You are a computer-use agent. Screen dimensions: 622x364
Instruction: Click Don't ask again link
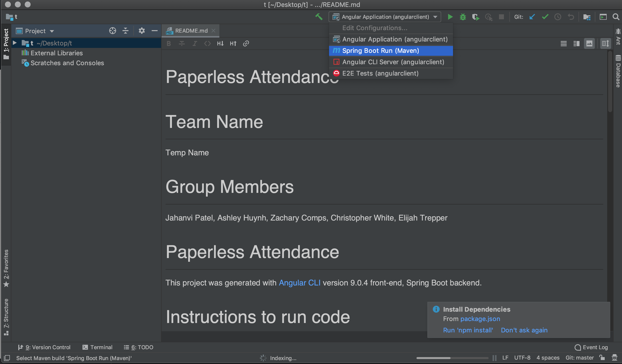pos(524,330)
